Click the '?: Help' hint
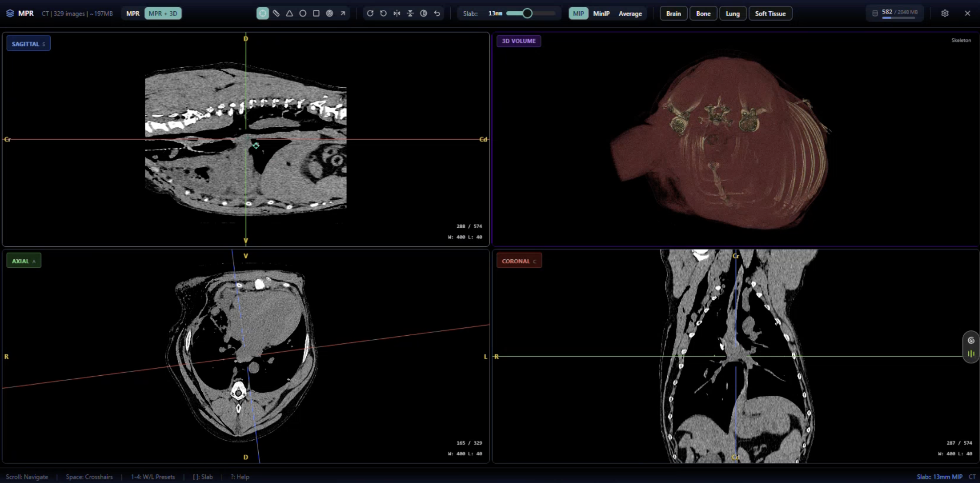Screen dimensions: 980x483 coord(240,477)
